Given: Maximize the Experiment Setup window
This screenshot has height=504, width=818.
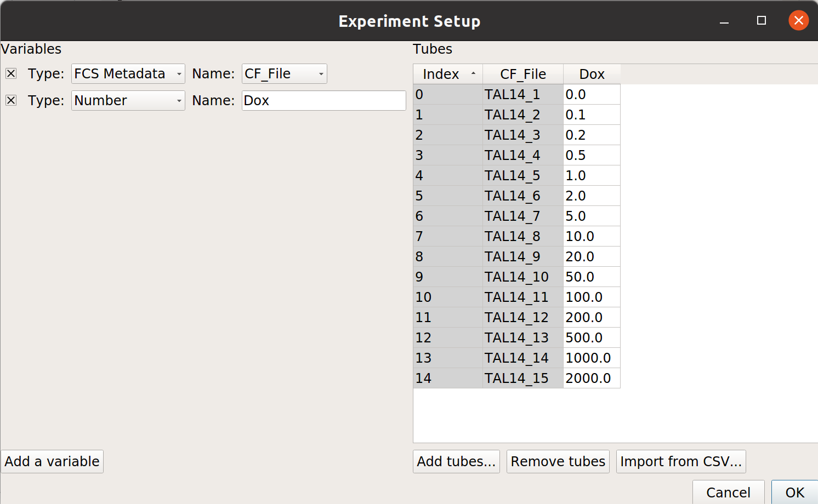Looking at the screenshot, I should (x=762, y=20).
